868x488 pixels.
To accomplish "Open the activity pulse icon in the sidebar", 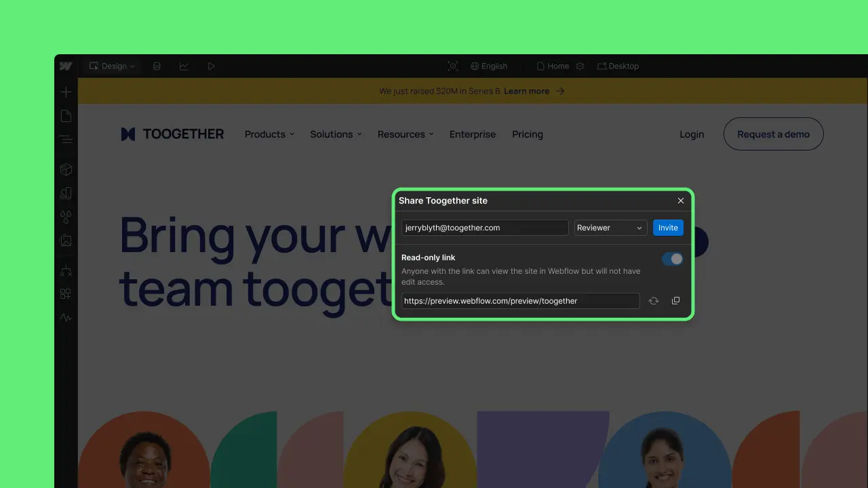I will pos(66,317).
